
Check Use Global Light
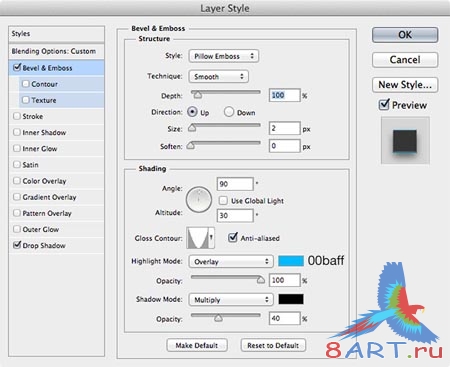(223, 200)
